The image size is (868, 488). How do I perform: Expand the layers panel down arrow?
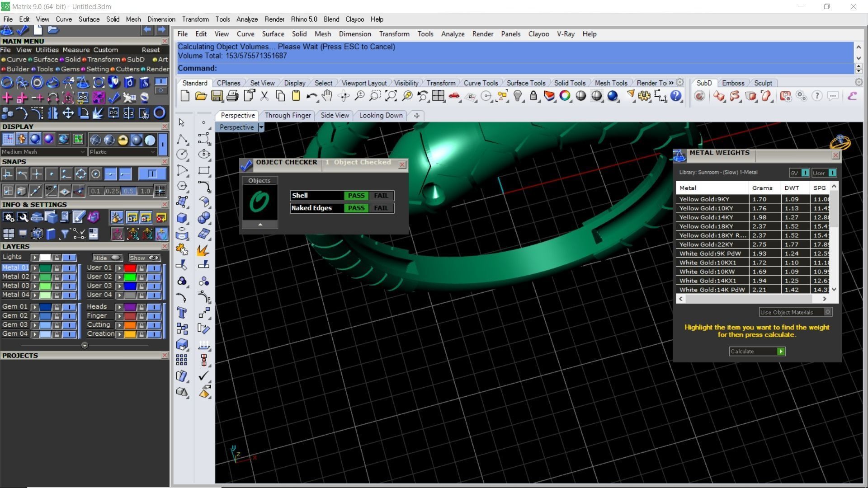(x=85, y=346)
